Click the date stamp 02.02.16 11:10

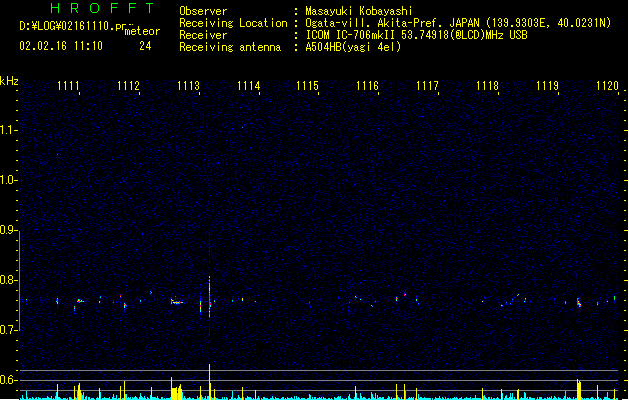(x=61, y=46)
